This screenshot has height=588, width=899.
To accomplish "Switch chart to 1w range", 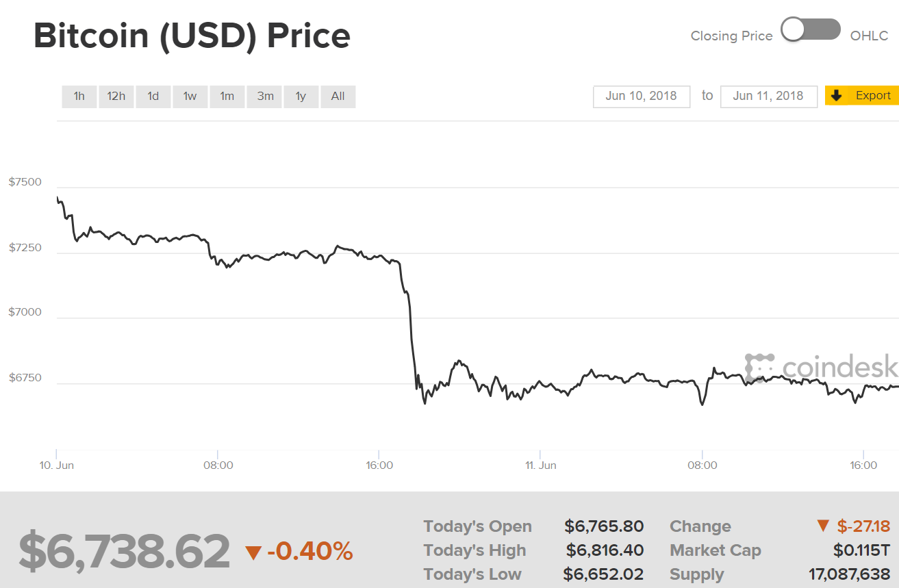I will (190, 97).
